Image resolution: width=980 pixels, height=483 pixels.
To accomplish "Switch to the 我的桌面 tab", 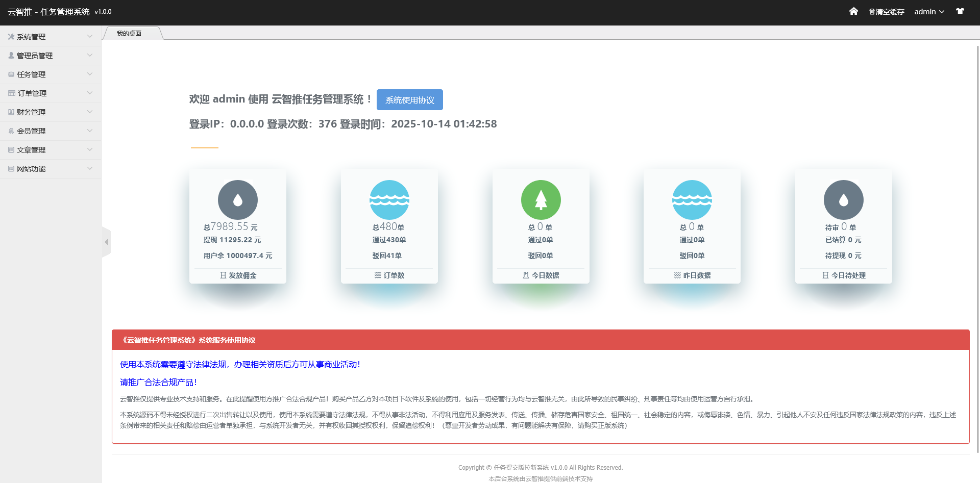I will pyautogui.click(x=129, y=34).
